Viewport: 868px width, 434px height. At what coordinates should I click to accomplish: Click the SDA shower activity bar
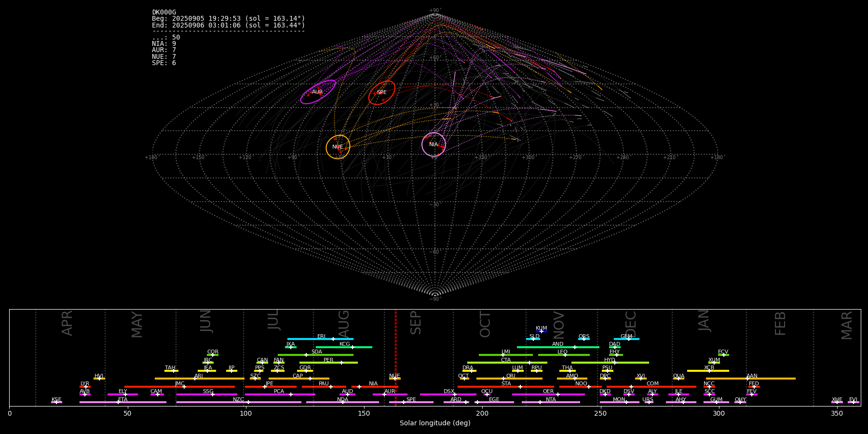[315, 355]
